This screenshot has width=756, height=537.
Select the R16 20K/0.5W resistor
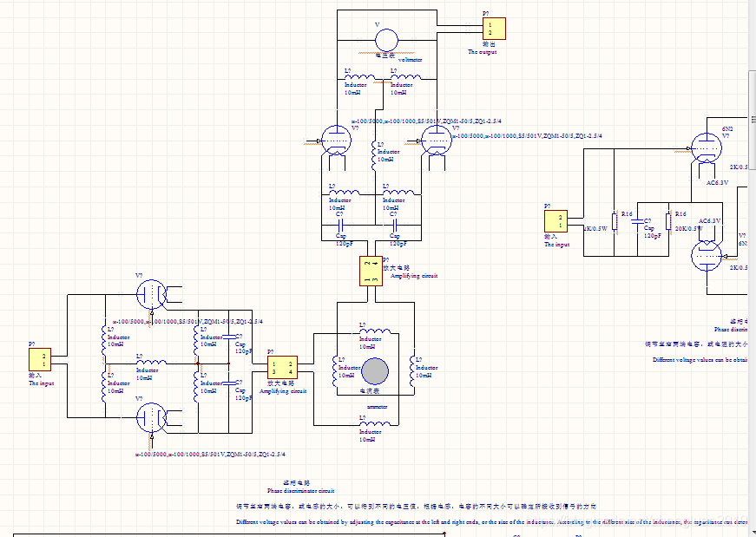pyautogui.click(x=668, y=221)
